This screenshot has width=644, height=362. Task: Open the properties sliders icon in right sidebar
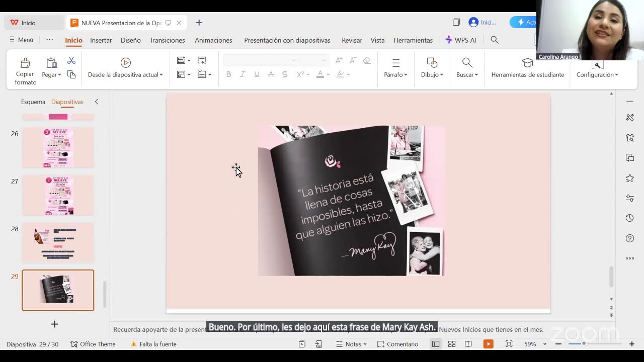point(630,198)
